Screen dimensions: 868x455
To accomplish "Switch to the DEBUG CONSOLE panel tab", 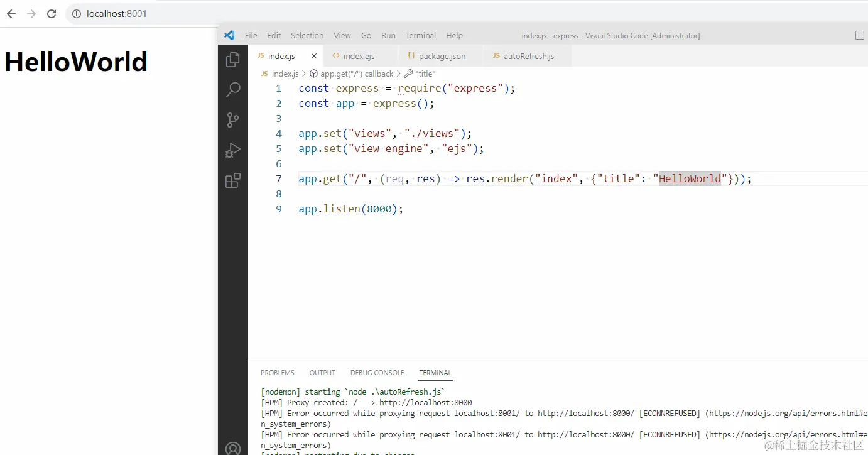I will click(x=377, y=373).
